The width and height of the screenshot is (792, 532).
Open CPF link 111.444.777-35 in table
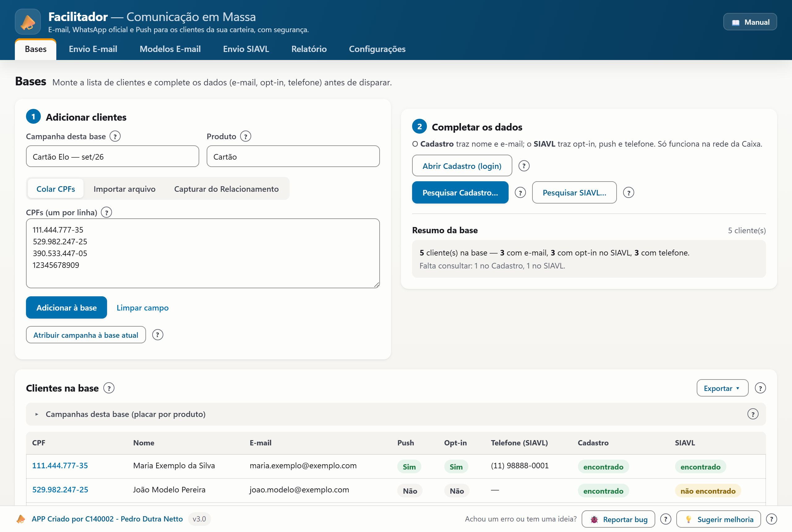pyautogui.click(x=60, y=465)
